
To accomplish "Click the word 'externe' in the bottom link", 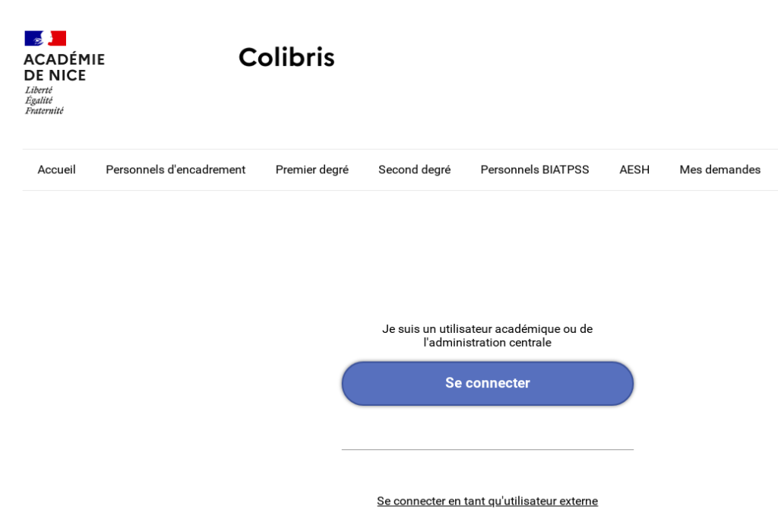I will tap(578, 501).
